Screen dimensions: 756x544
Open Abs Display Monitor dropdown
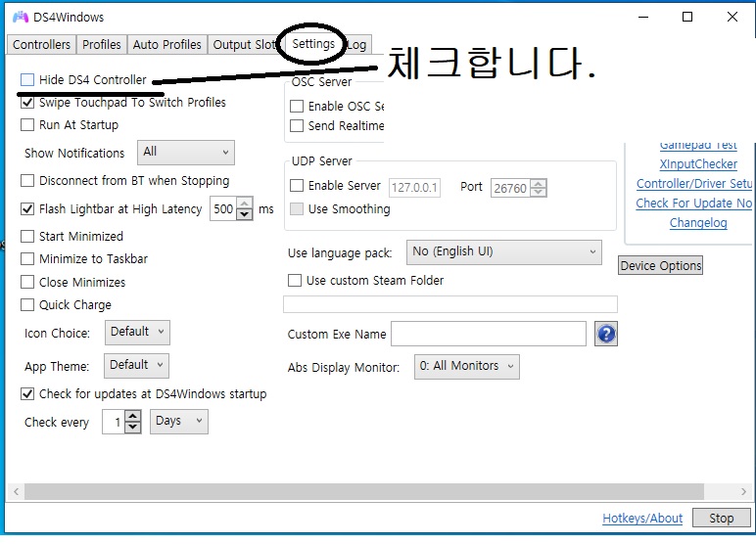click(x=467, y=367)
